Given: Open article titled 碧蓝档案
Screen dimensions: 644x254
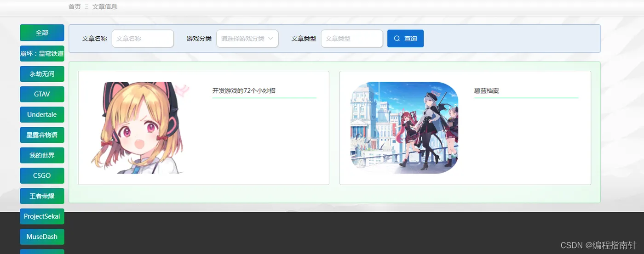Looking at the screenshot, I should click(x=487, y=91).
